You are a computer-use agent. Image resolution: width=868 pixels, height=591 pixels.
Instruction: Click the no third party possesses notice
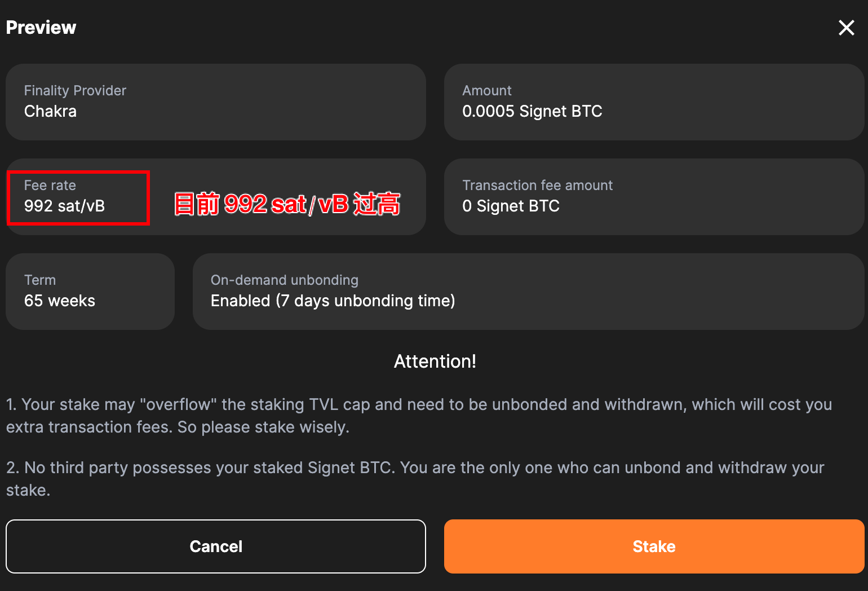click(415, 479)
